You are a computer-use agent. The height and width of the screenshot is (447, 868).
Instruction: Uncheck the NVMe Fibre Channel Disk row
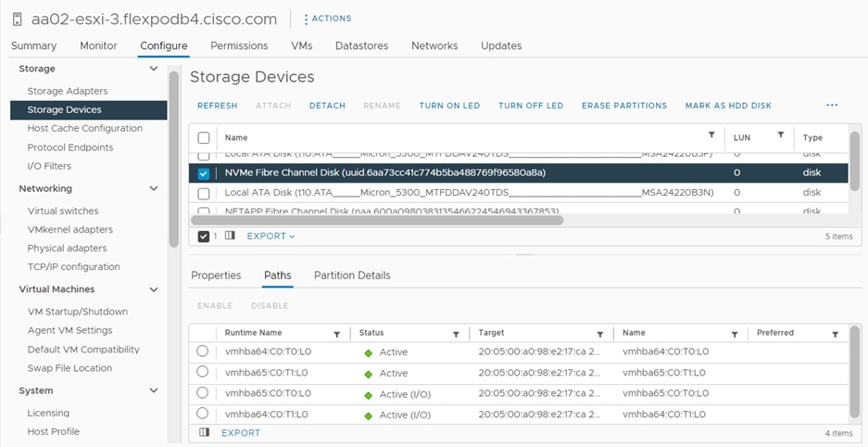203,173
